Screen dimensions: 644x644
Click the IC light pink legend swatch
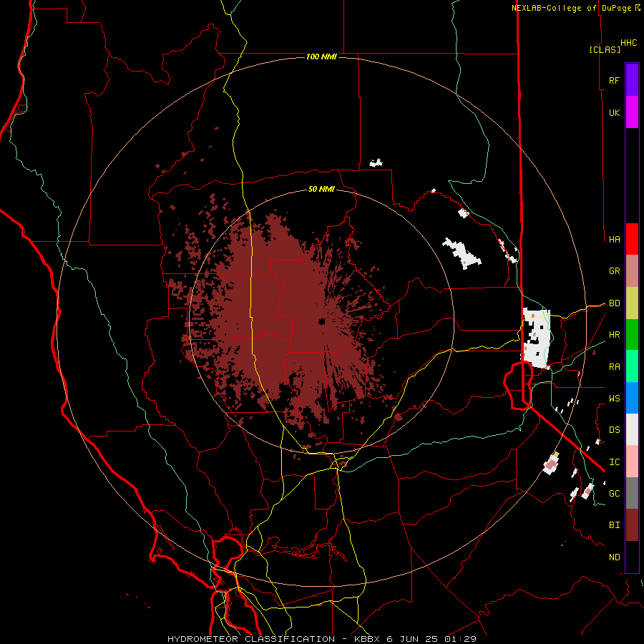pos(632,462)
